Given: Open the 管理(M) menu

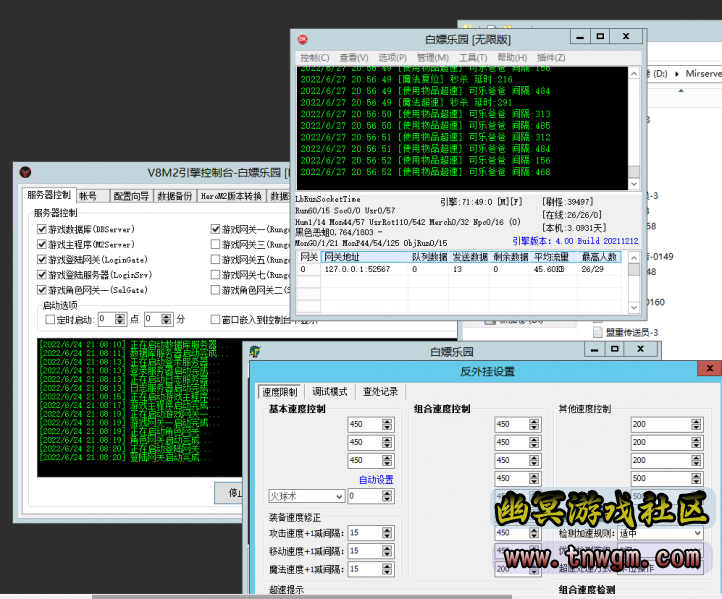Looking at the screenshot, I should pyautogui.click(x=432, y=58).
